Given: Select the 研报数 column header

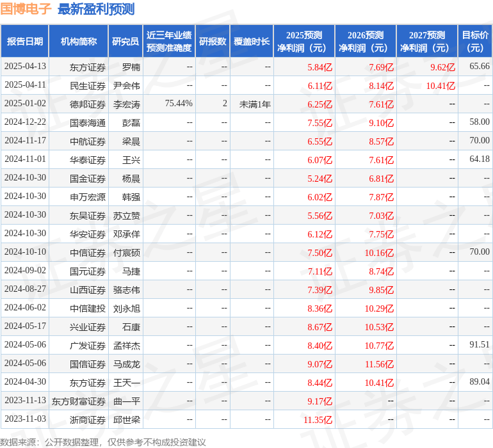Looking at the screenshot, I should coord(213,41).
